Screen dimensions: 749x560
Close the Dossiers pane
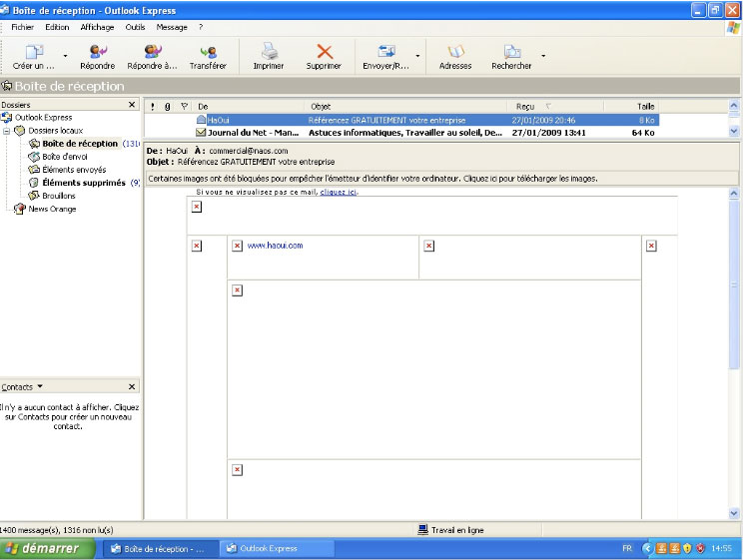tap(132, 105)
